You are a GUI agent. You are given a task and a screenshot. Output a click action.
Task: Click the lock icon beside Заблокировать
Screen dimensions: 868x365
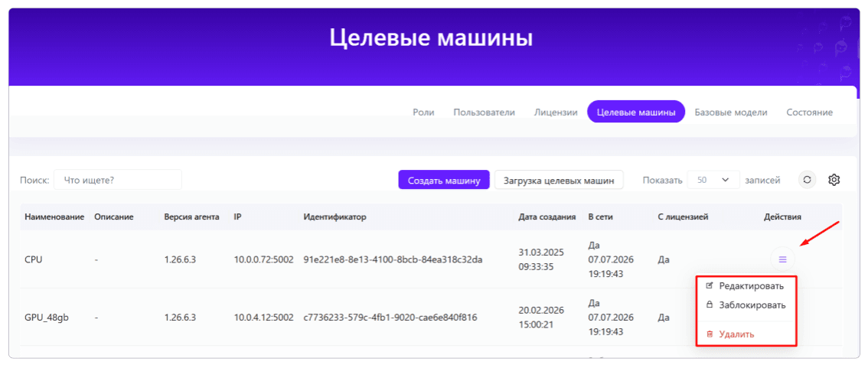pos(710,305)
